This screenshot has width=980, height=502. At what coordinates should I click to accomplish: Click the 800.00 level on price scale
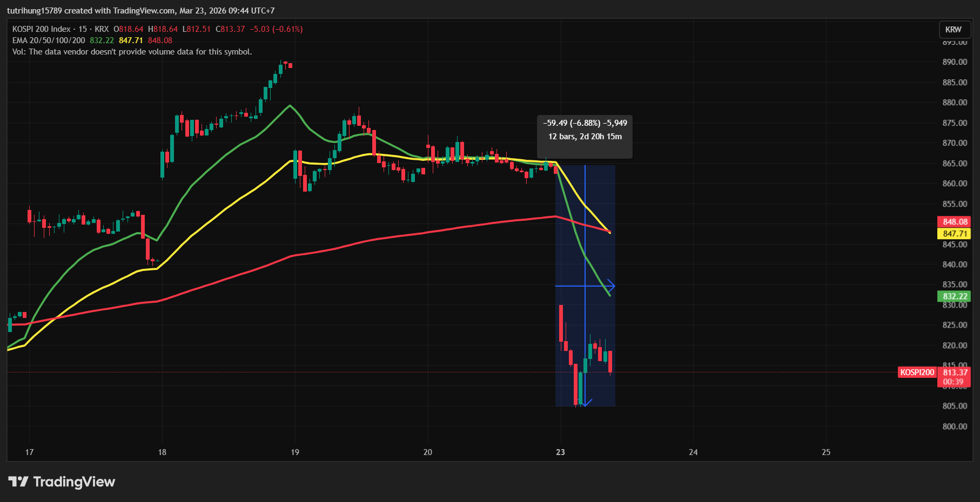click(x=955, y=426)
